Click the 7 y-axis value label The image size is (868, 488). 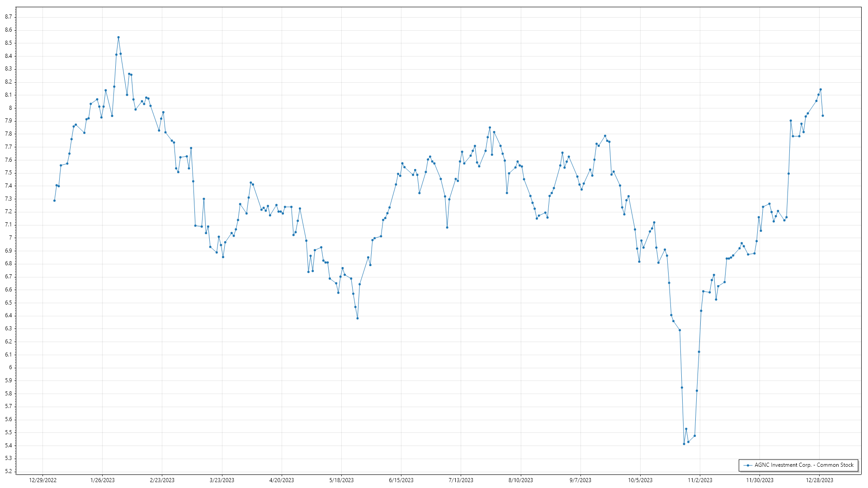pyautogui.click(x=10, y=238)
